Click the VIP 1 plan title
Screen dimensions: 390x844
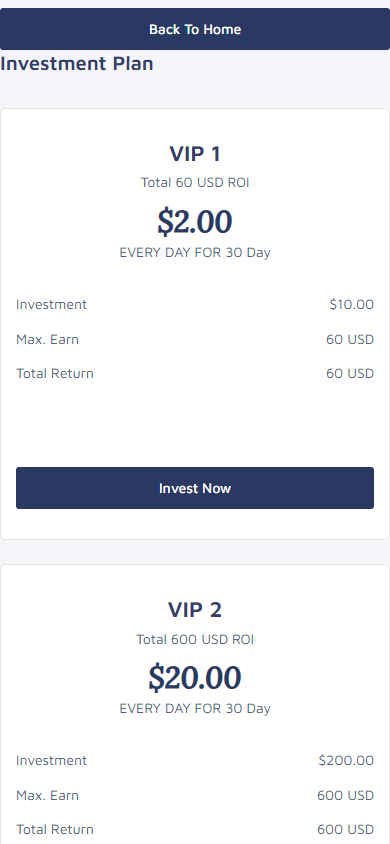point(195,154)
